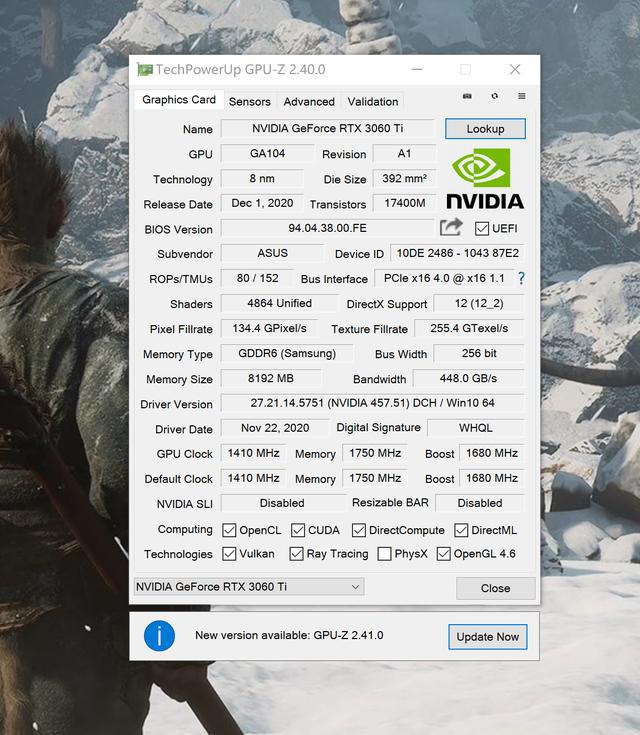Click the Resizable BAR value Disabled

point(480,503)
